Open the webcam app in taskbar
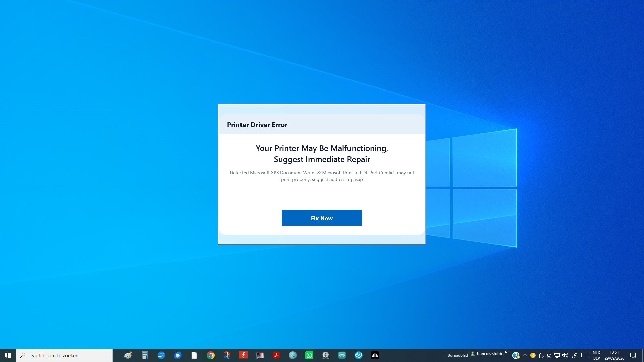 (x=325, y=355)
